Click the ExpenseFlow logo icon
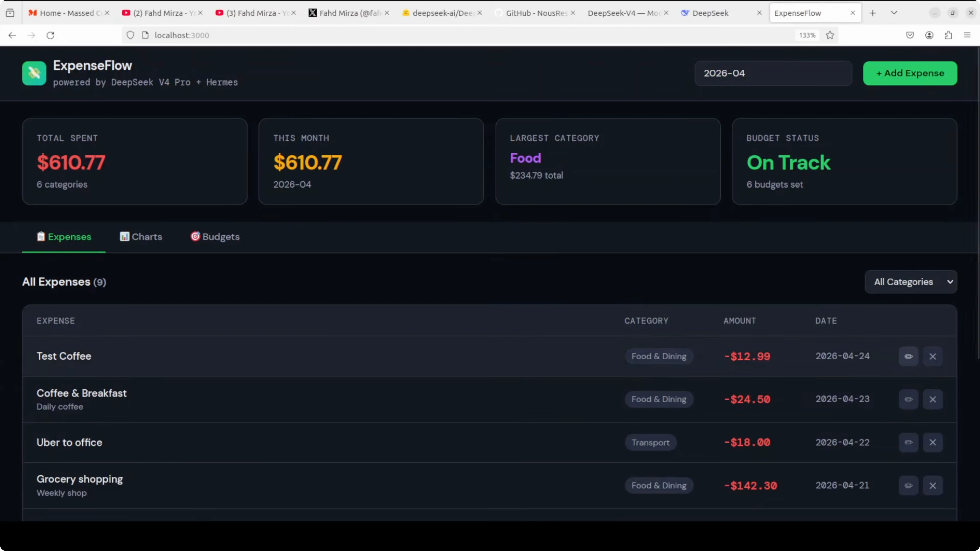The image size is (980, 551). pyautogui.click(x=34, y=73)
